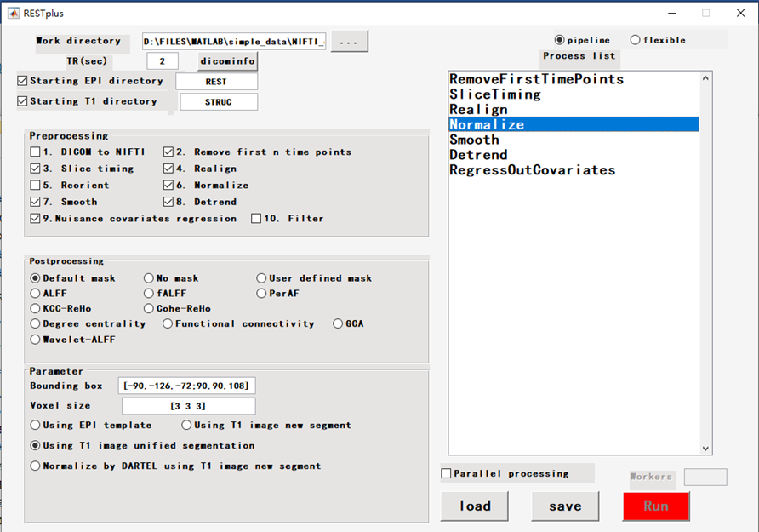Select Using EPI template normalization

pos(36,425)
